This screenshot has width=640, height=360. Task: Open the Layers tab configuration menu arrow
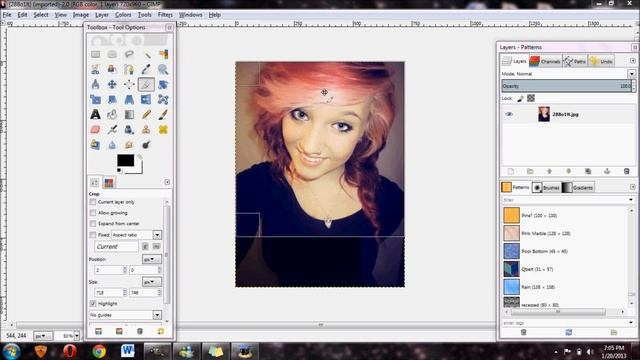pos(633,61)
